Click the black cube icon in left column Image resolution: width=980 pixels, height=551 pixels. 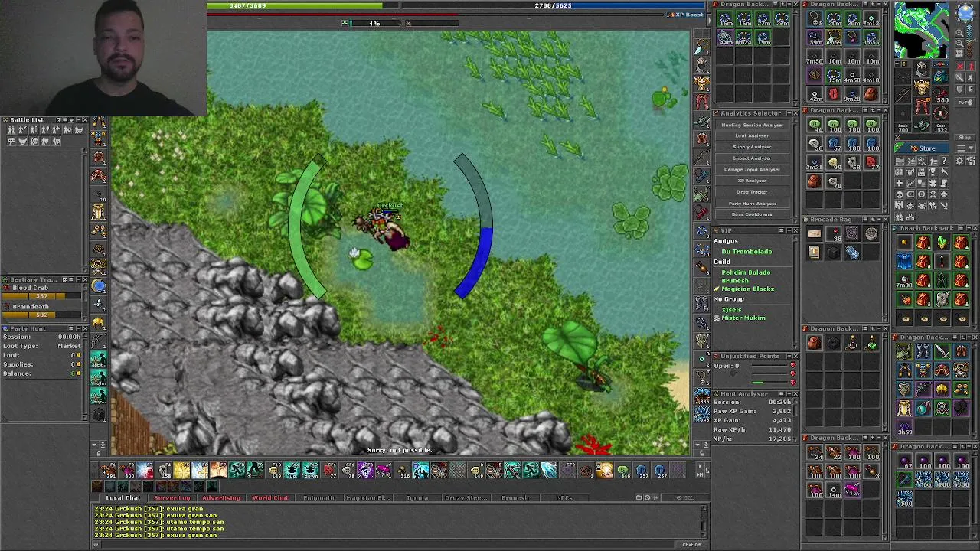click(98, 414)
